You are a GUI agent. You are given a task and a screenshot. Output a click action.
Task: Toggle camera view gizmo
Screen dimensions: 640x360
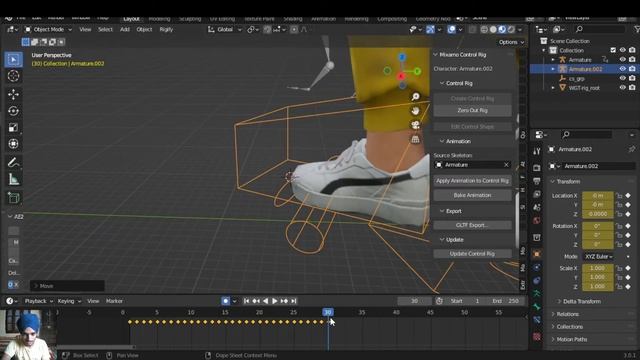(x=415, y=125)
